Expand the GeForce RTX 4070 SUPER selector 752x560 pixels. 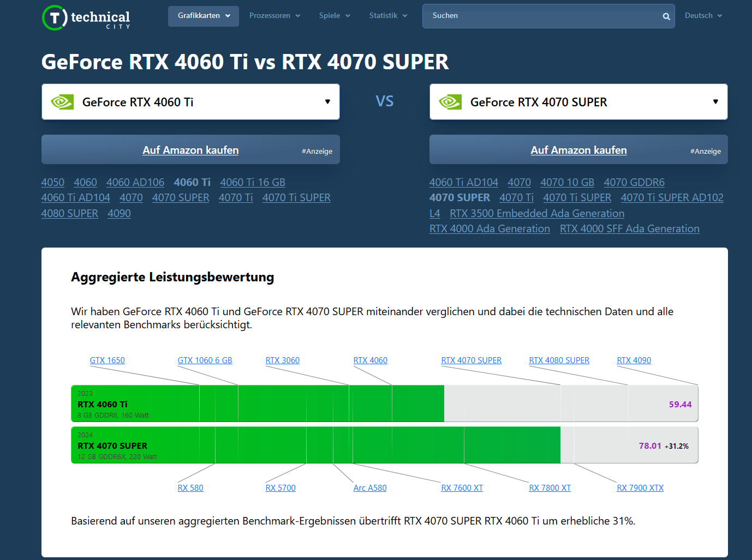coord(578,101)
